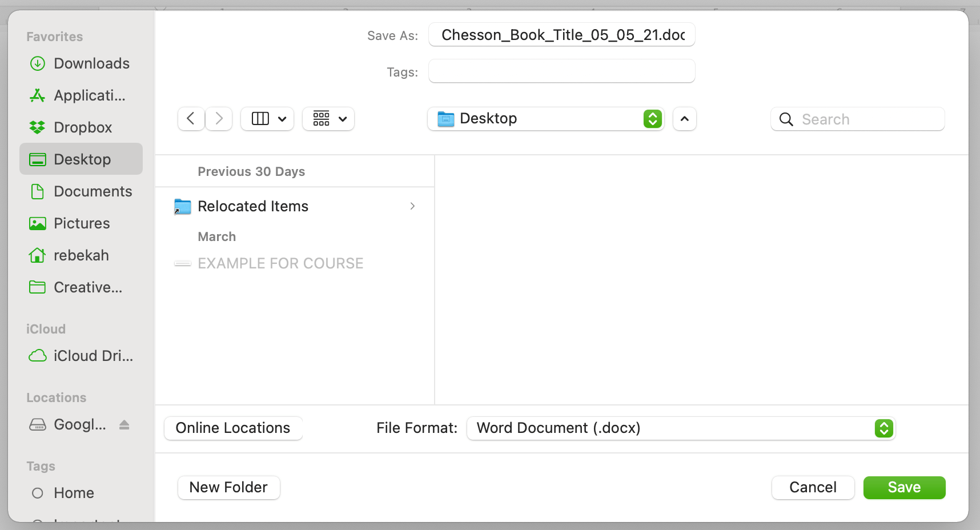Open the Dropbox folder in sidebar
980x530 pixels.
83,127
